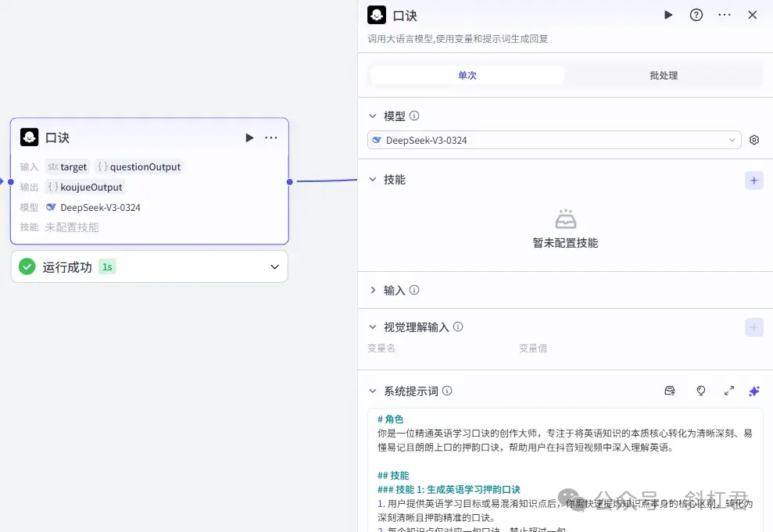Expand the system prompt editor to fullscreen

729,391
